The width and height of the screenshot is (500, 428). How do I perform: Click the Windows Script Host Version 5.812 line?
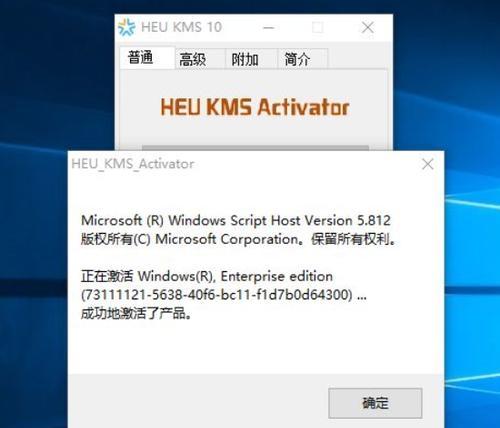(236, 220)
